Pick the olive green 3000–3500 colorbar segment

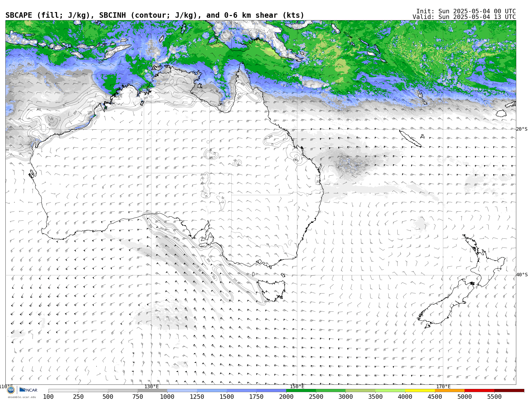tap(361, 391)
